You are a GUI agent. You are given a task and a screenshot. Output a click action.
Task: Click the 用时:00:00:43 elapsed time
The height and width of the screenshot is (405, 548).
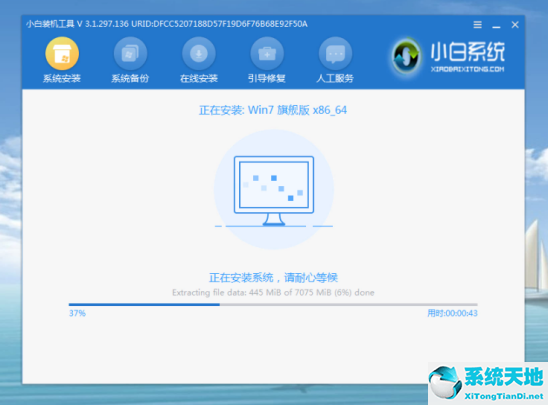click(453, 313)
